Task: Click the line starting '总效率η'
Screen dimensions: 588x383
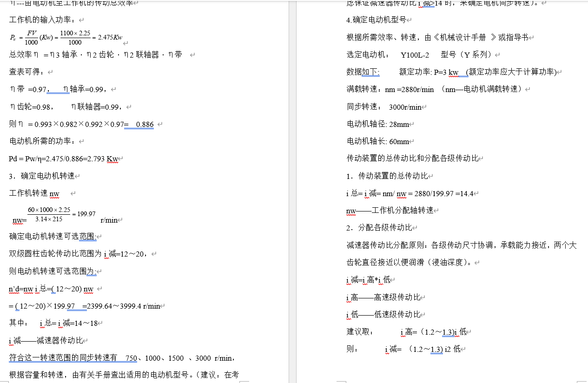Action: (x=96, y=55)
